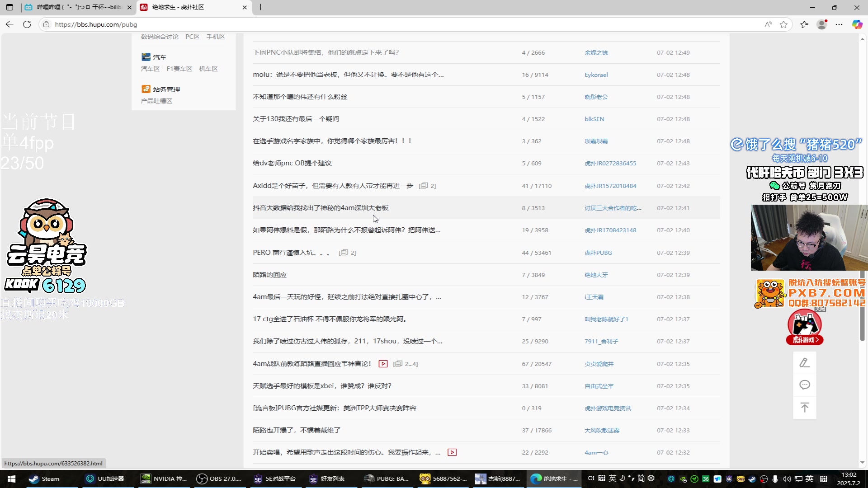Open UU加速器 from the taskbar

click(x=105, y=479)
